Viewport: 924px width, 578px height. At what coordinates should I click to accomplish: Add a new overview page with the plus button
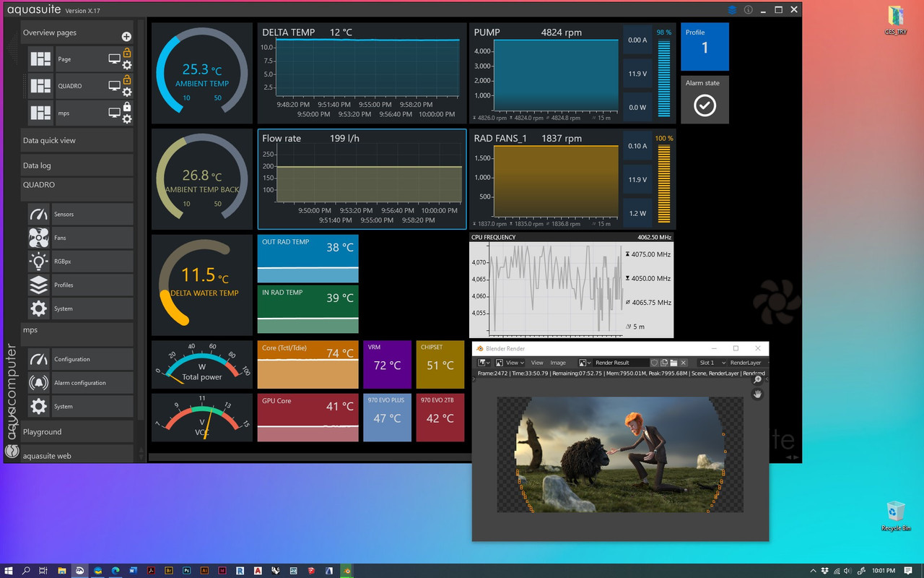[x=126, y=35]
